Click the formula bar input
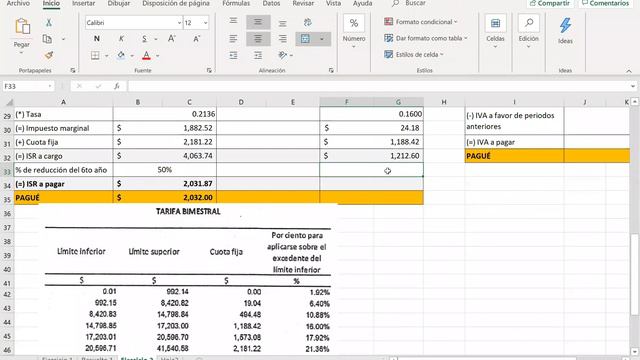The width and height of the screenshot is (640, 360). click(378, 86)
